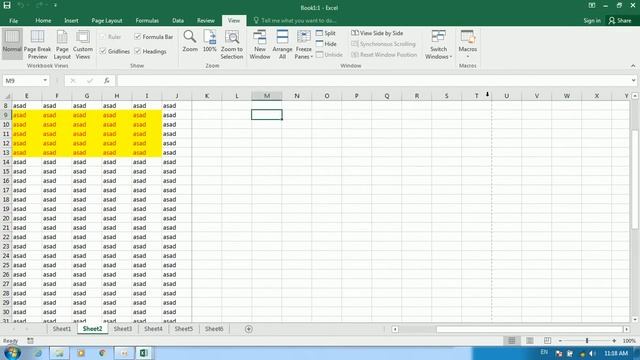Click Page Layout icon in status bar
Screen dimensions: 640x360
click(530, 340)
